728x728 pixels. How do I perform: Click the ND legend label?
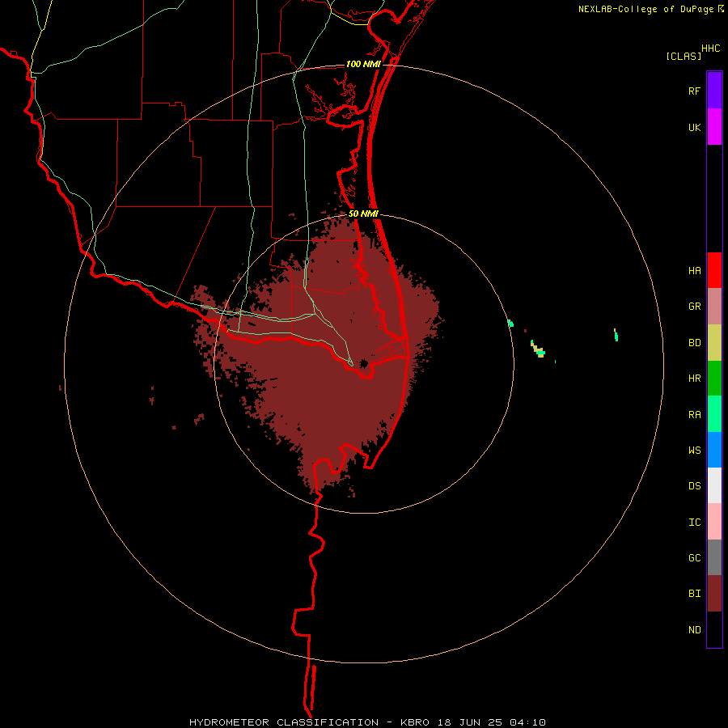point(694,630)
